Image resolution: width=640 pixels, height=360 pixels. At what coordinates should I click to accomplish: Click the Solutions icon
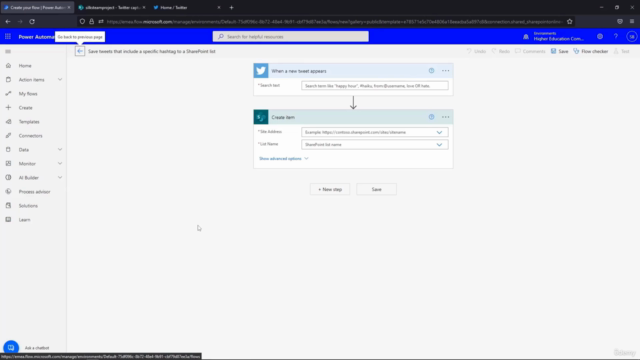(8, 205)
